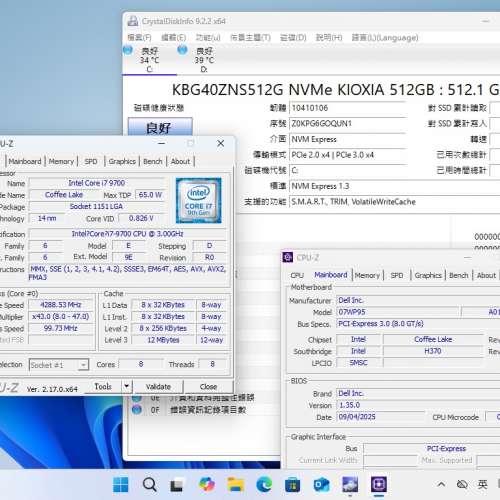Switch to Bench tab in front CPU-Z
Viewport: 500px width, 500px height.
(x=153, y=161)
